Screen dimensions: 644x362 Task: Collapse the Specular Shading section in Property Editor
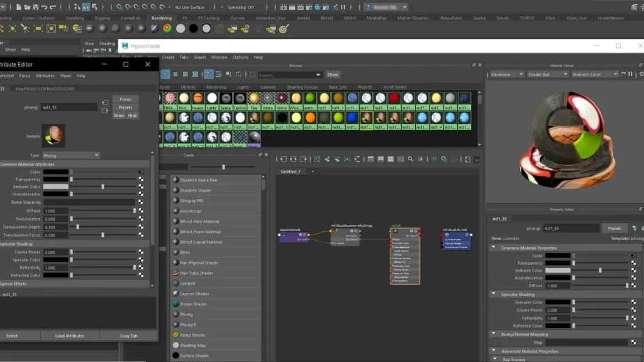(494, 294)
